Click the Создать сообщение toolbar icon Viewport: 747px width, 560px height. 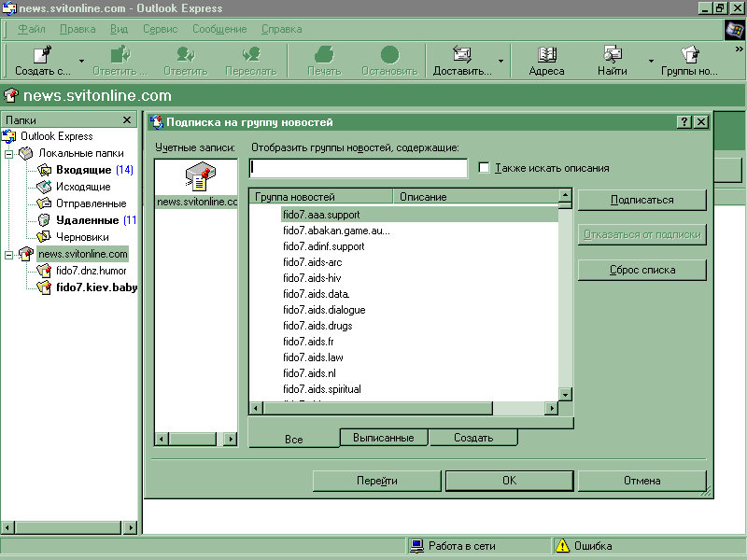point(43,55)
